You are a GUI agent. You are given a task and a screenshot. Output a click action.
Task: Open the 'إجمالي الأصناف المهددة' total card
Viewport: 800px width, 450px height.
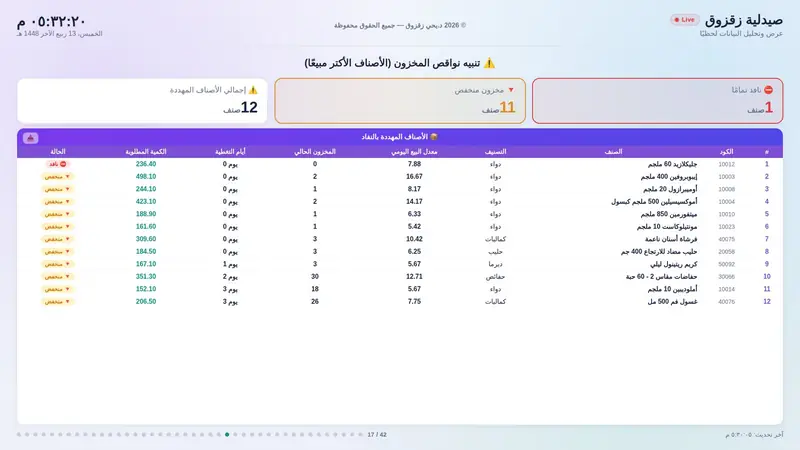(142, 101)
